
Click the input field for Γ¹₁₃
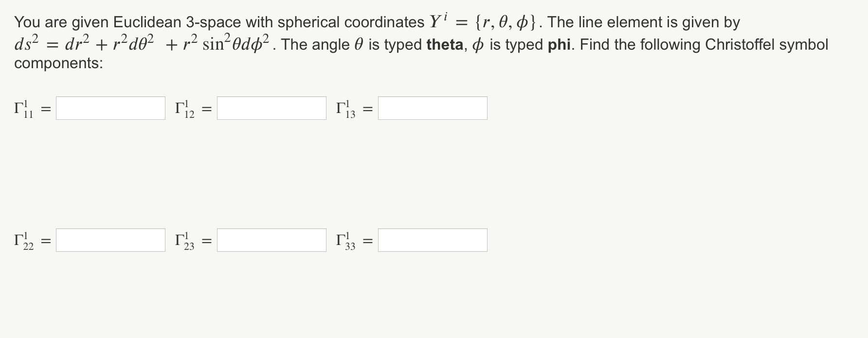click(433, 108)
